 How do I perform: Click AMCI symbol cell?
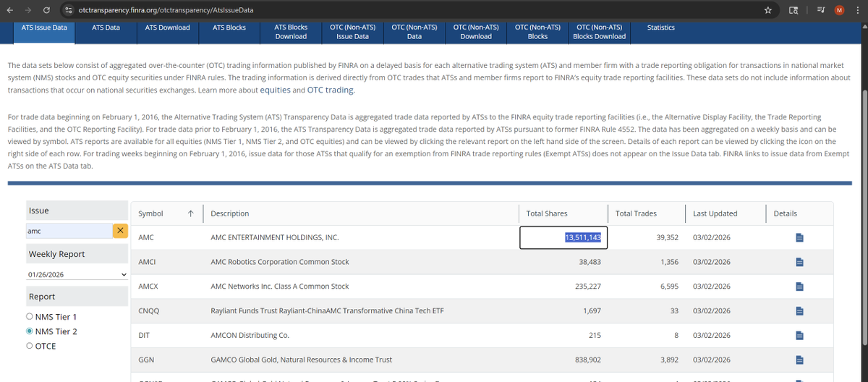point(147,262)
